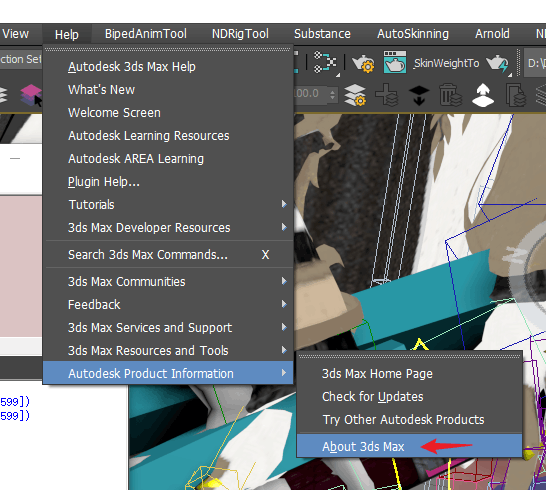
Task: Expand Autodesk Product Information submenu
Action: click(168, 373)
